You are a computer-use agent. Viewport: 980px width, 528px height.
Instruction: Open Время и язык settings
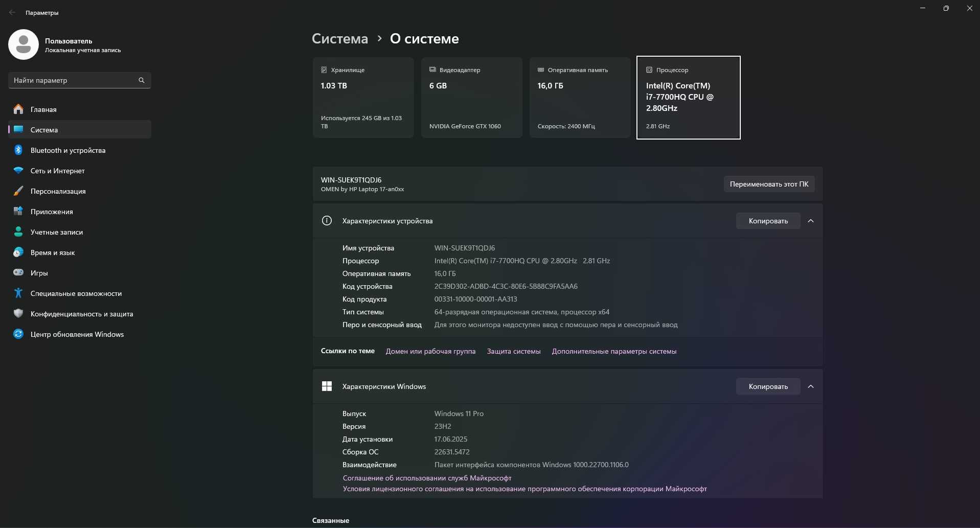(x=80, y=252)
